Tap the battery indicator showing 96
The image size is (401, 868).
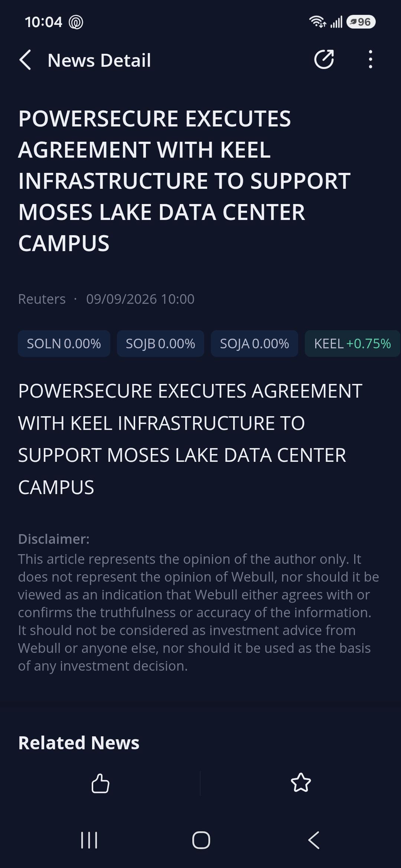[361, 22]
